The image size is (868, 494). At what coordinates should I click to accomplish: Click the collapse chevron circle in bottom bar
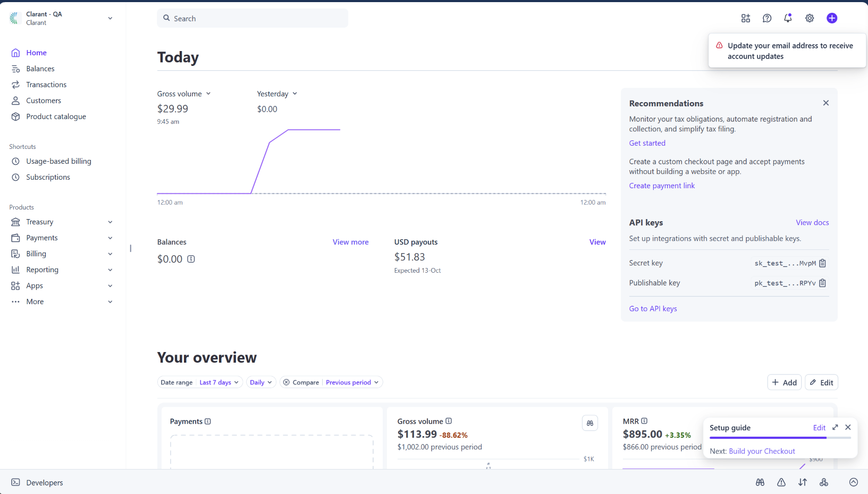pyautogui.click(x=854, y=482)
